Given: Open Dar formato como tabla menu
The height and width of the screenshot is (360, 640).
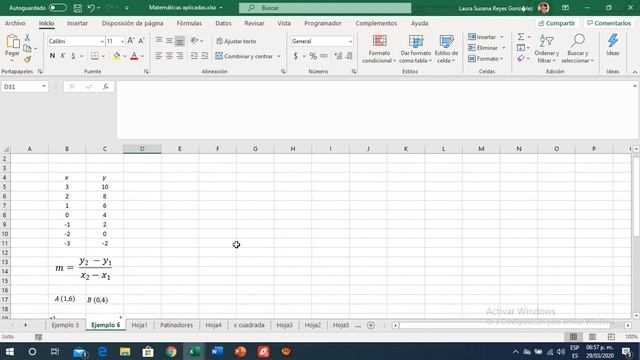Looking at the screenshot, I should (x=416, y=49).
